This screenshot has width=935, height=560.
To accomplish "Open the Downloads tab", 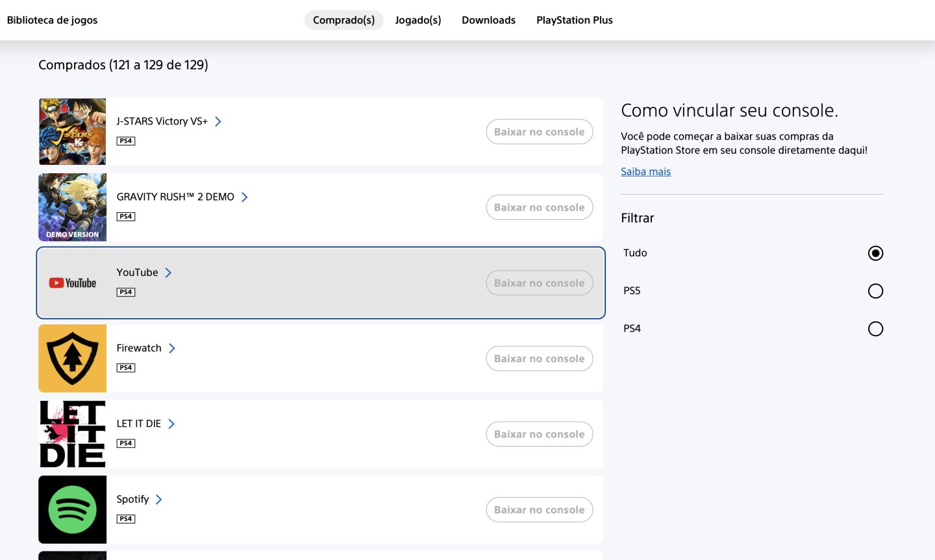I will point(488,20).
